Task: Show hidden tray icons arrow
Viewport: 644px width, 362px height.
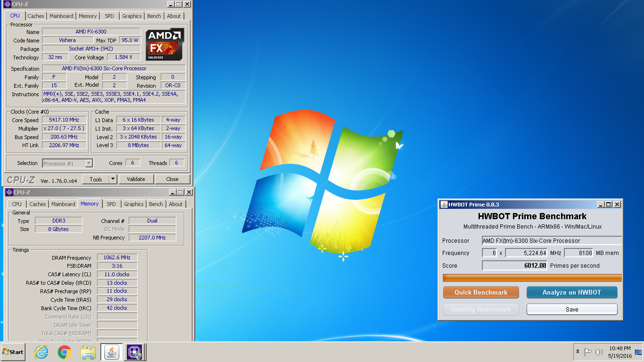Action: (578, 352)
